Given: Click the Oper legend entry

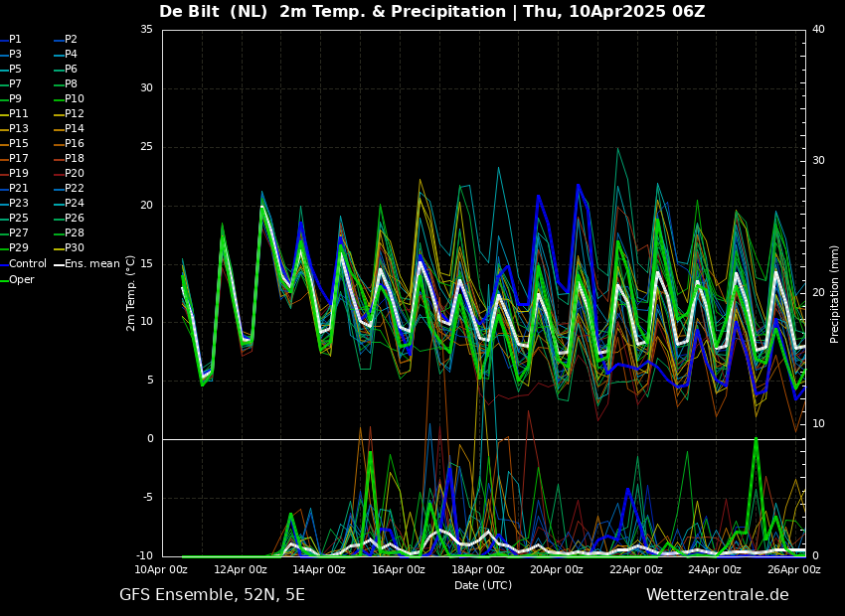Looking at the screenshot, I should [x=17, y=279].
